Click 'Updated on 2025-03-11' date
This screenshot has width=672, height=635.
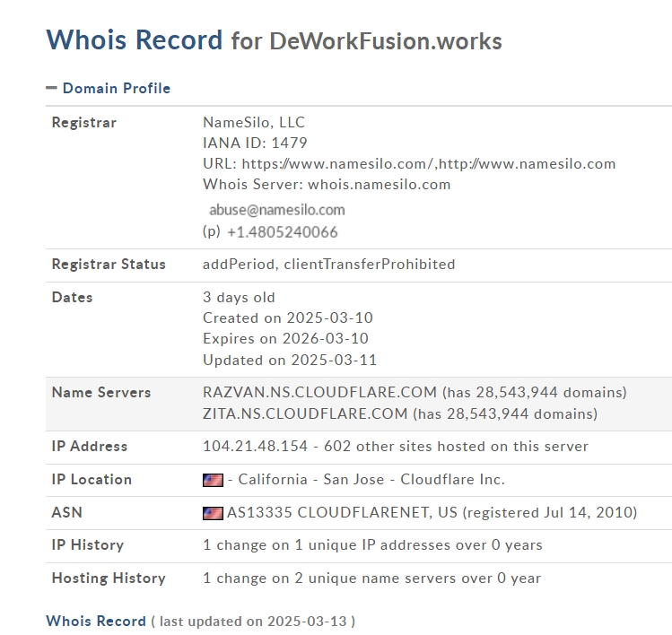(290, 360)
